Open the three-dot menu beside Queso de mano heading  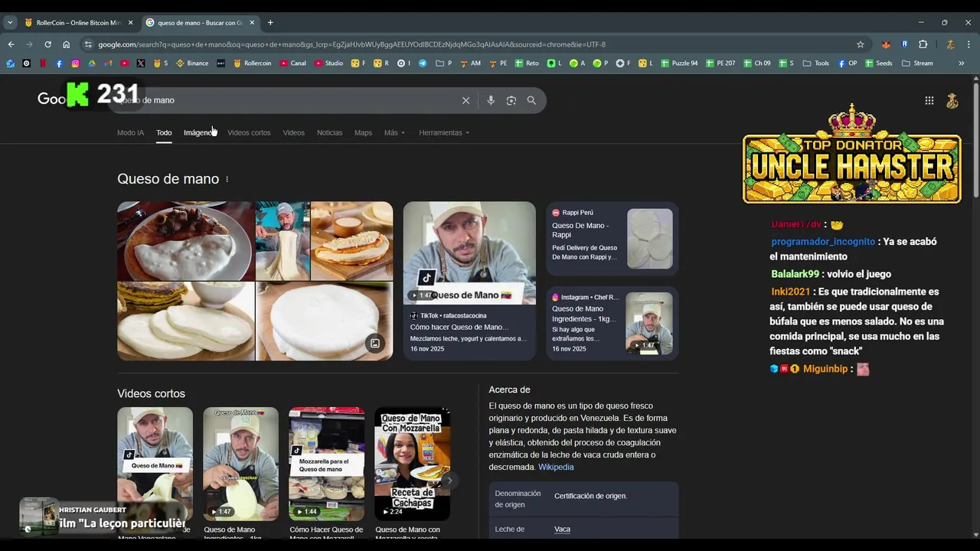tap(227, 179)
